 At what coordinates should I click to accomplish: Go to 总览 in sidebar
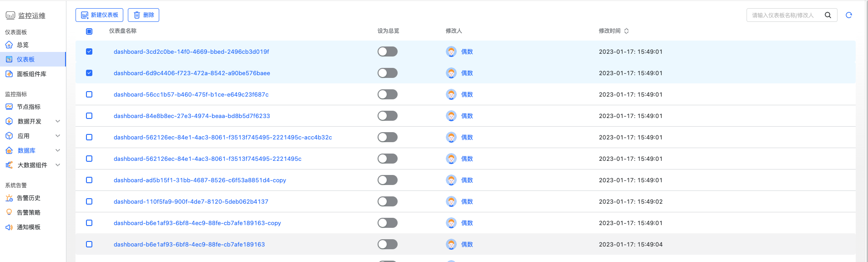pyautogui.click(x=22, y=45)
